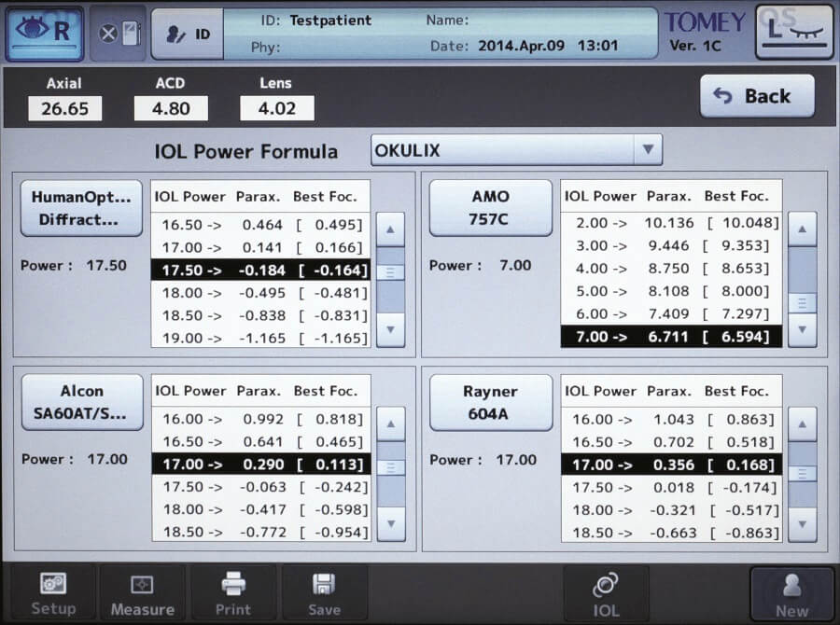Select Rayner row 18.00 -> -0.321
This screenshot has width=840, height=625.
[x=672, y=510]
